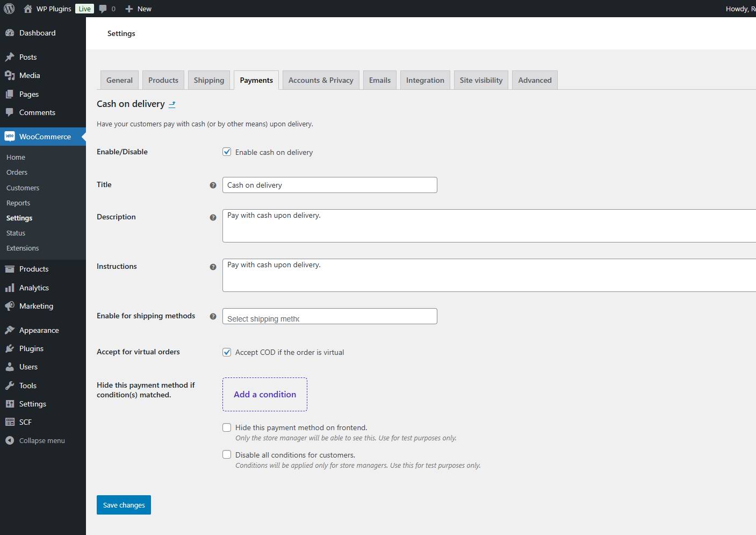Open WP Plugins site link in admin bar
Screen dimensions: 756x535
coord(54,9)
